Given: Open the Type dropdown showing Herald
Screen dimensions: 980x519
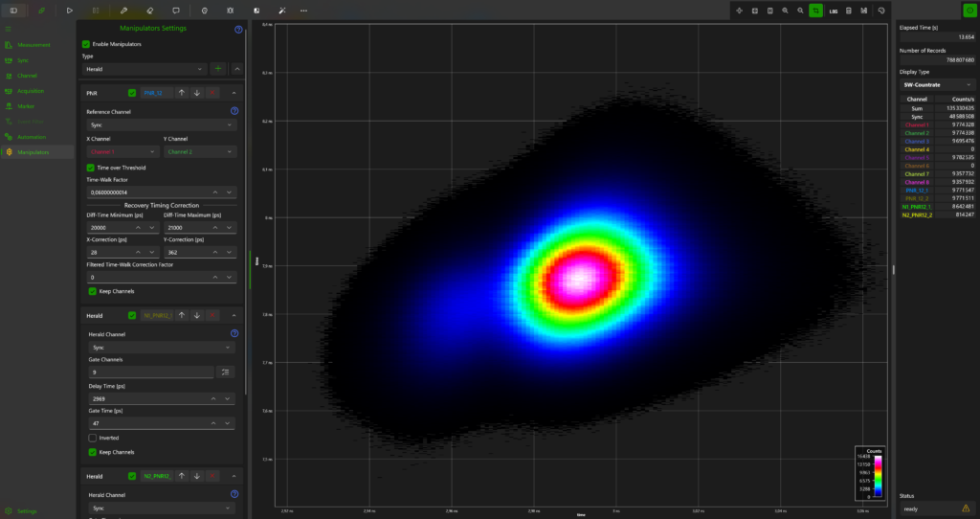Looking at the screenshot, I should point(145,69).
